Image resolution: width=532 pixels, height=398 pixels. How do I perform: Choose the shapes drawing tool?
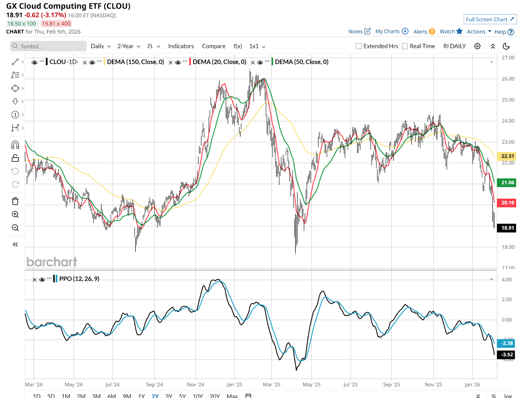click(x=15, y=88)
